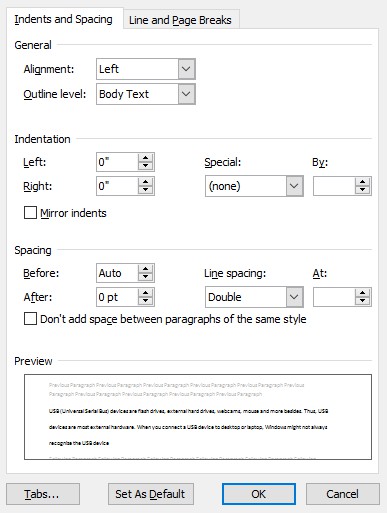Expand the Outline level dropdown
Viewport: 387px width, 513px height.
[x=186, y=94]
